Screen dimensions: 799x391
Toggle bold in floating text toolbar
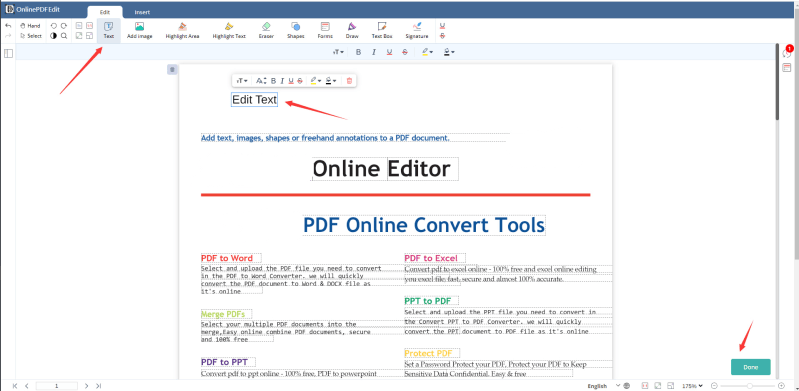[x=273, y=81]
